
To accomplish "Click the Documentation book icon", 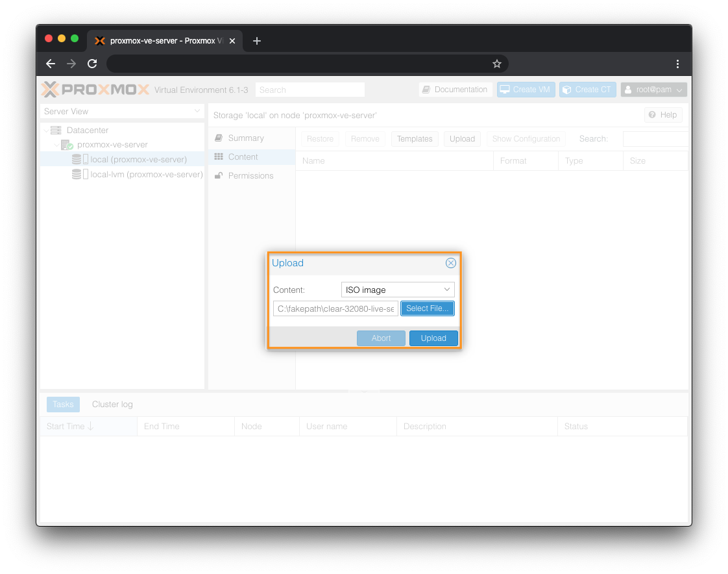I will (x=426, y=90).
